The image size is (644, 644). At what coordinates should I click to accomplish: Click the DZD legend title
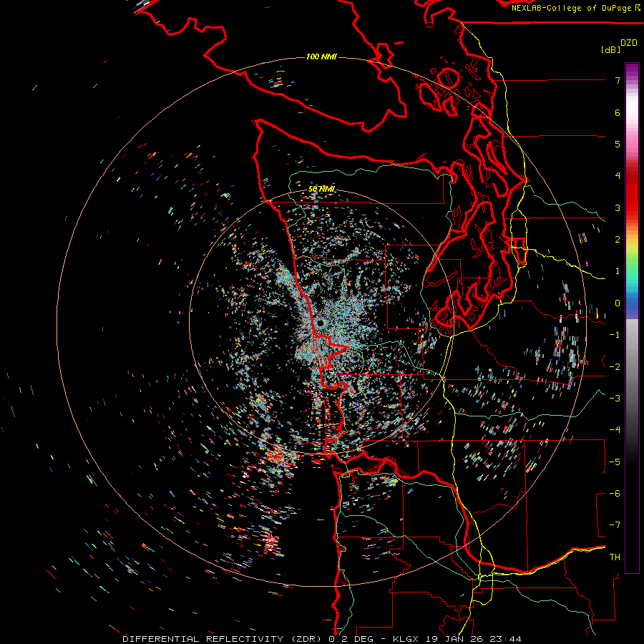click(629, 43)
